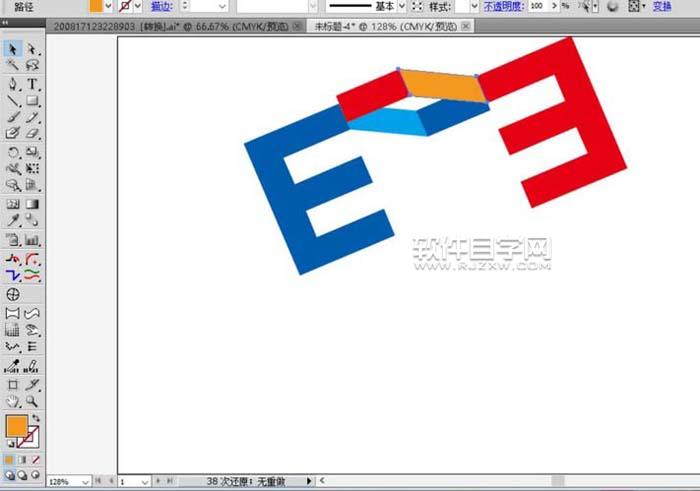Viewport: 700px width, 491px height.
Task: Open the zoom level dropdown at bottom
Action: coord(85,481)
